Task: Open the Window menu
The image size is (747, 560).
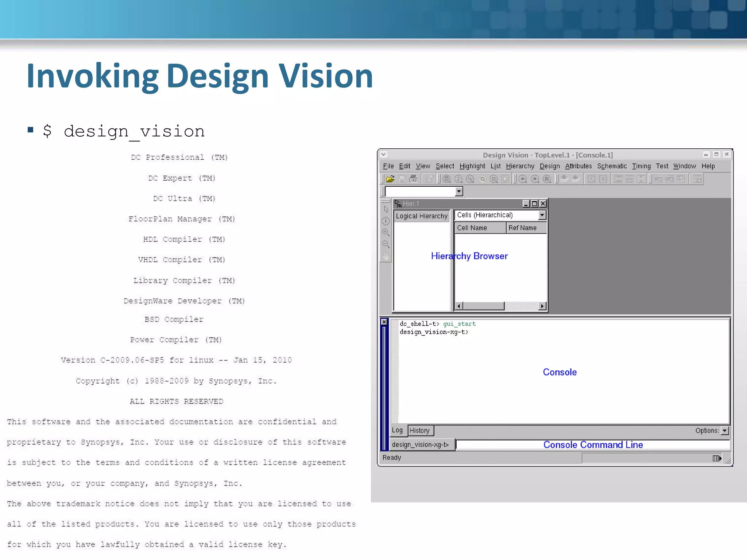Action: pyautogui.click(x=685, y=166)
